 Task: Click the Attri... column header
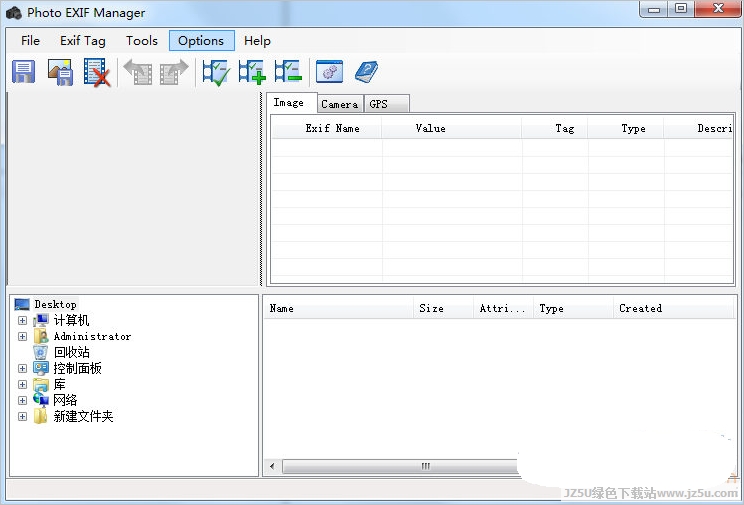(503, 309)
